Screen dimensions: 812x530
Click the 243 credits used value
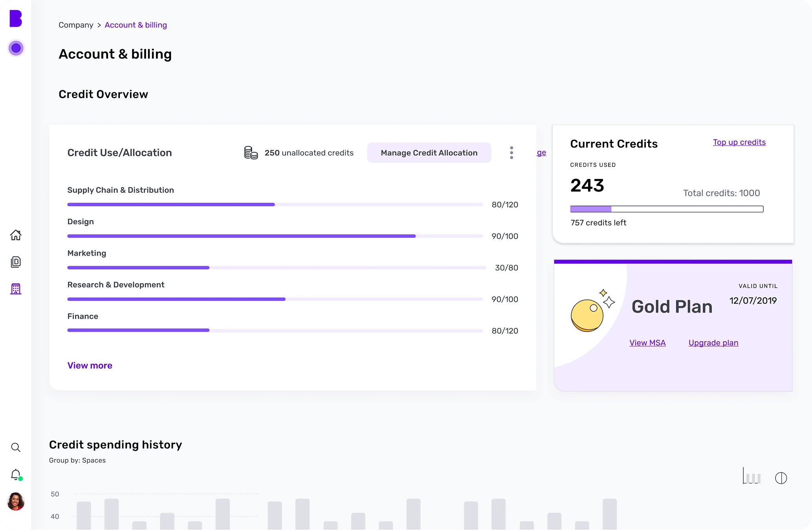click(587, 185)
